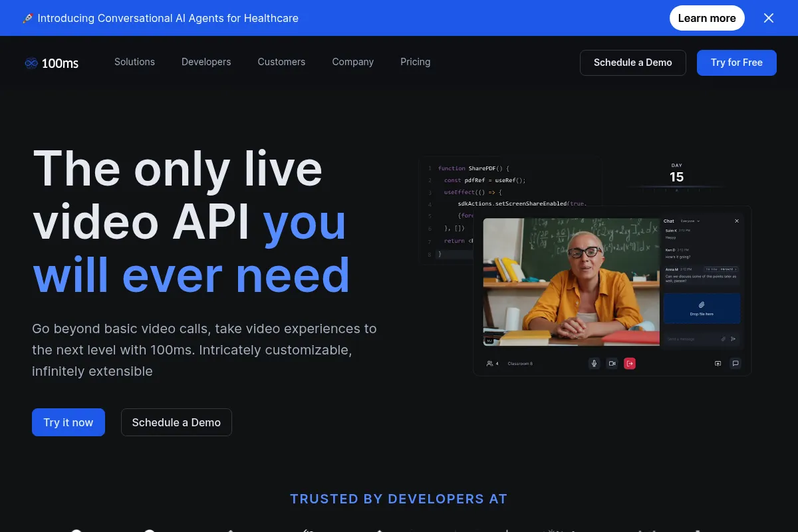Click the screen share icon in the demo
The height and width of the screenshot is (532, 798).
tap(718, 363)
